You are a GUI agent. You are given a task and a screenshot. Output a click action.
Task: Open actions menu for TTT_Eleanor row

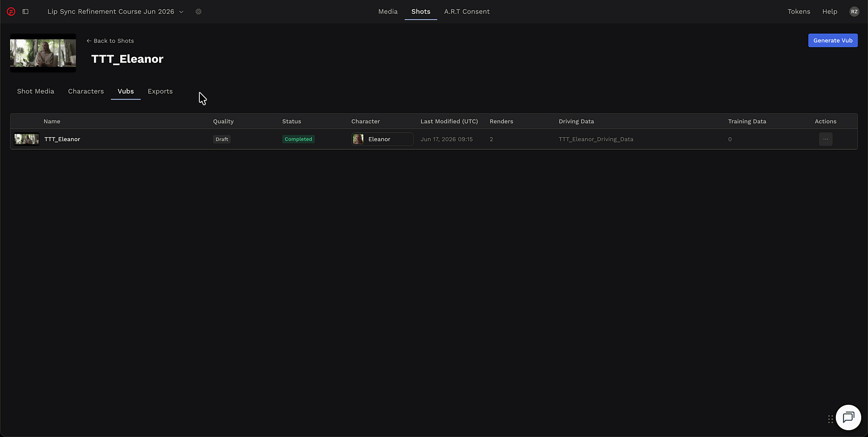[x=826, y=139]
